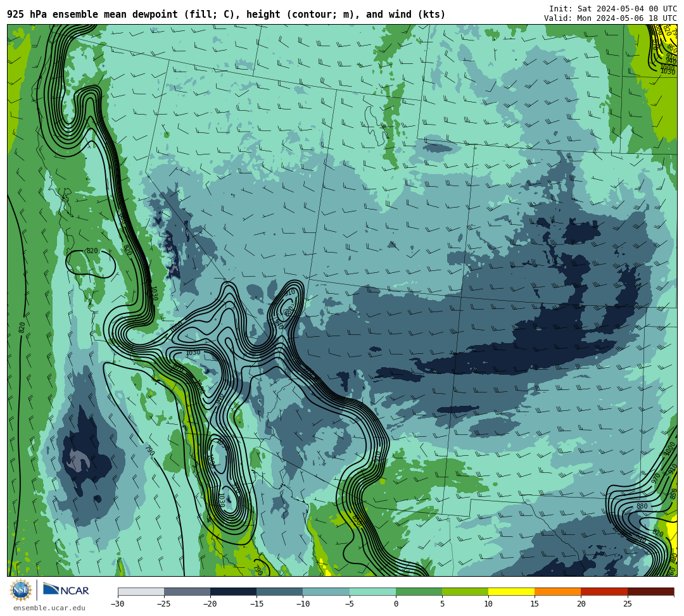Screen dimensions: 684x616
Task: Click the 10 colorbar tick label
Action: click(x=488, y=604)
